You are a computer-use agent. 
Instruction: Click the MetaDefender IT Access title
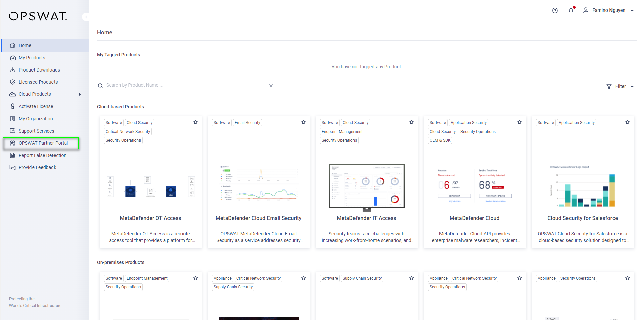coord(366,218)
